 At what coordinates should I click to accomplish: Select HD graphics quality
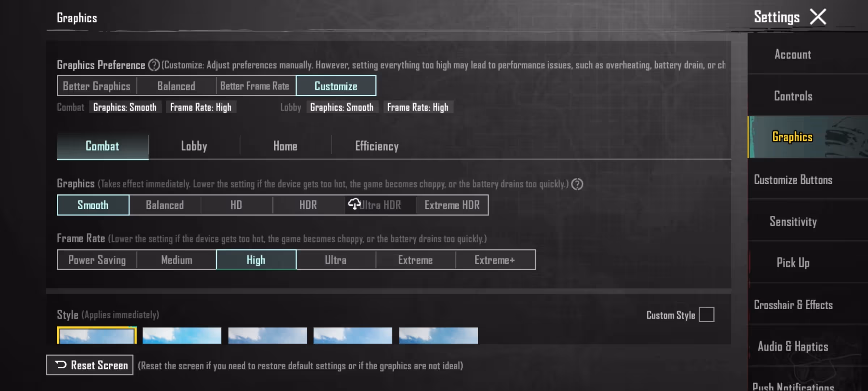pyautogui.click(x=236, y=205)
